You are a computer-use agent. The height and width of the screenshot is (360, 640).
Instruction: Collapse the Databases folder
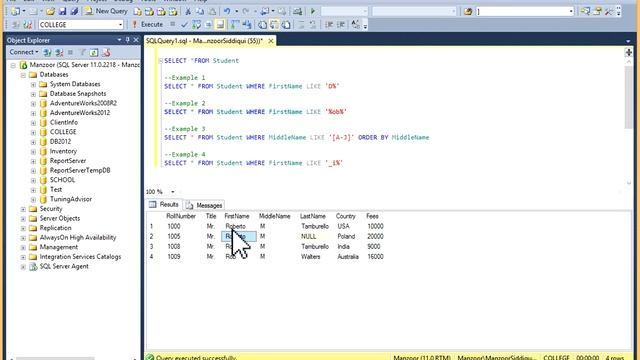pyautogui.click(x=23, y=75)
